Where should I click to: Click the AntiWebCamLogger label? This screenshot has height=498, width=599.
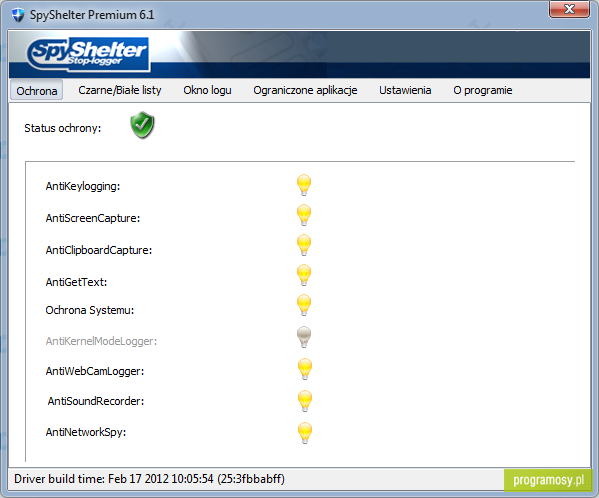coord(95,371)
